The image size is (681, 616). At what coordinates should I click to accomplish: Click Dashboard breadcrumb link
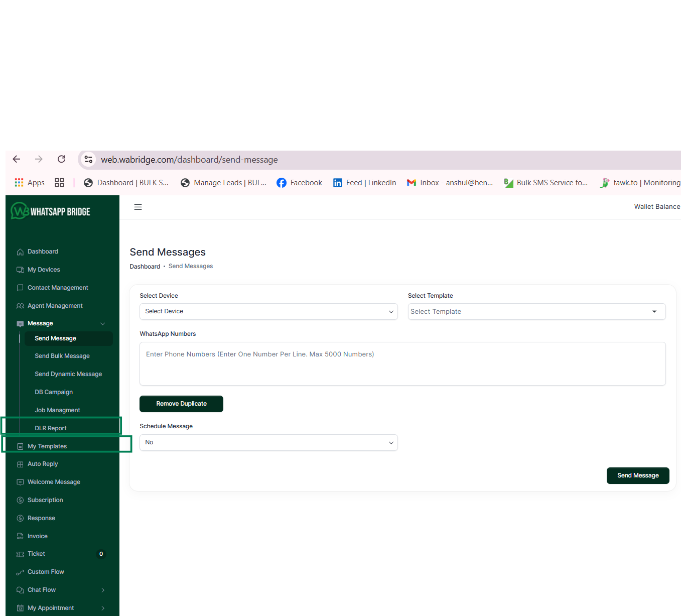tap(145, 267)
